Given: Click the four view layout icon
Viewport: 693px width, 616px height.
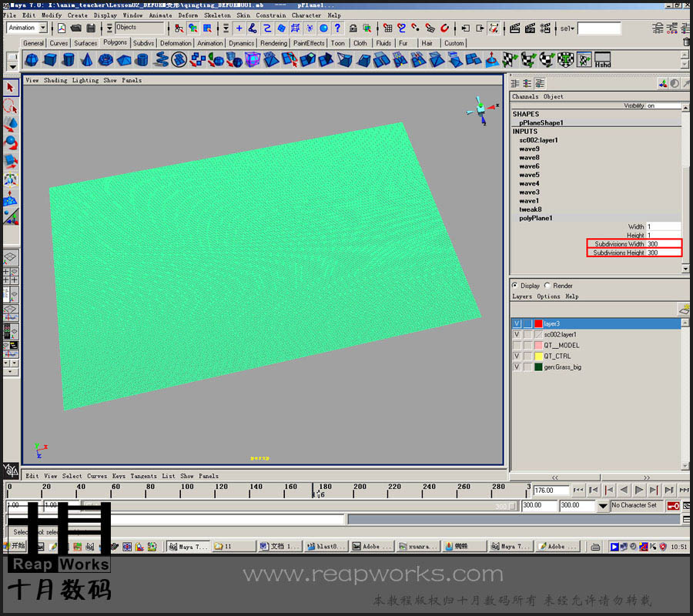Looking at the screenshot, I should click(x=11, y=276).
